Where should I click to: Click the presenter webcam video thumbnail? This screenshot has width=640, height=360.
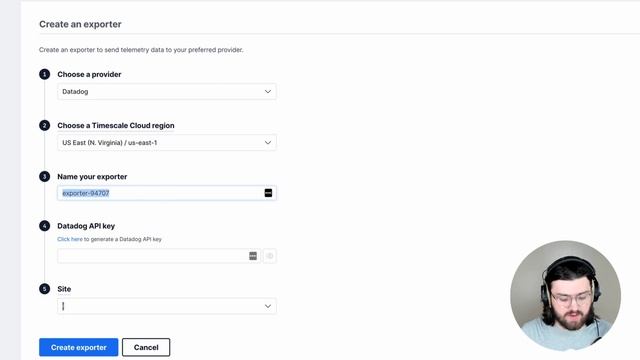pyautogui.click(x=565, y=296)
